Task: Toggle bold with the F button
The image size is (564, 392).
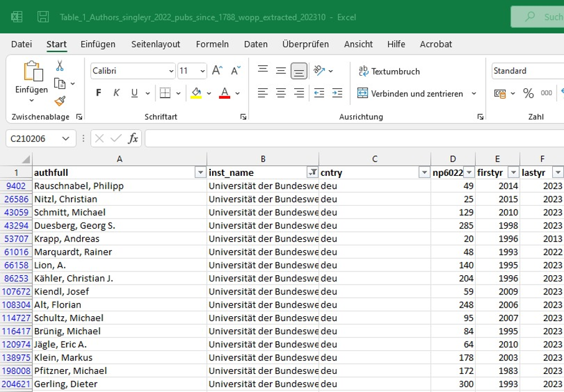Action: [98, 92]
